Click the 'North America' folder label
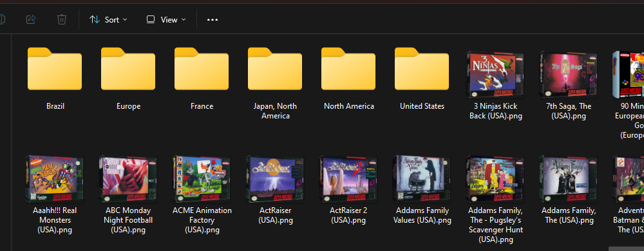 (348, 106)
